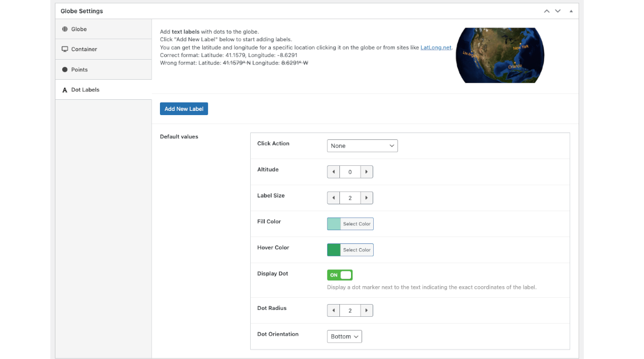Select Color for Hover Color
This screenshot has width=644, height=359.
[x=357, y=250]
